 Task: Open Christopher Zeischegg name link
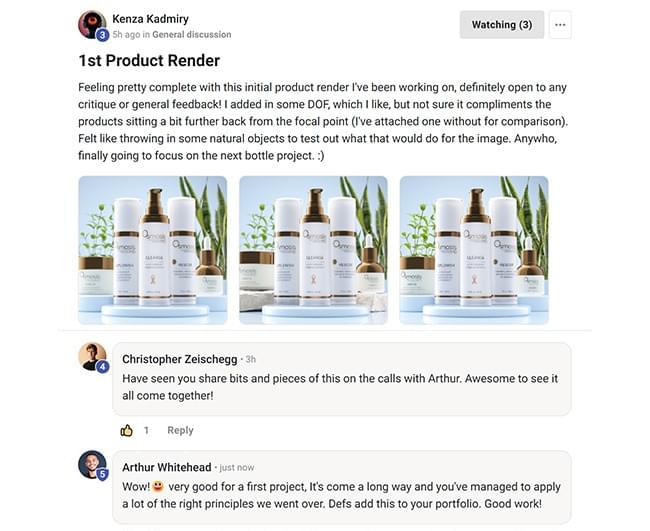pyautogui.click(x=179, y=359)
